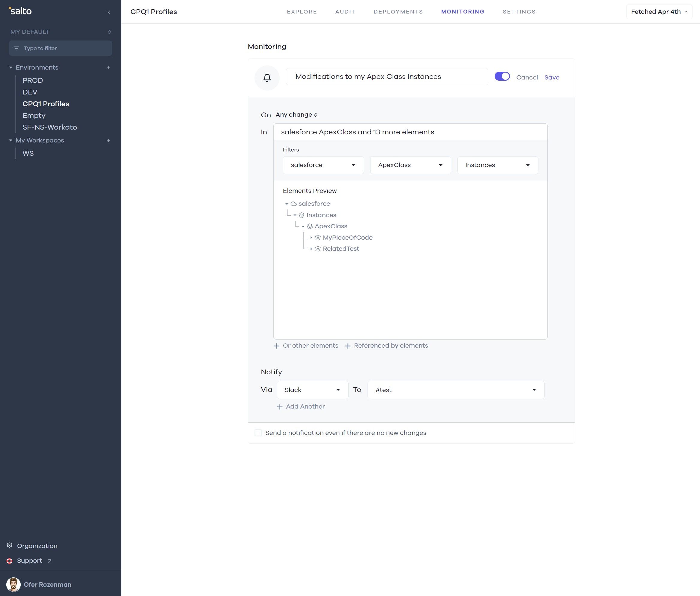The width and height of the screenshot is (700, 596).
Task: Open the Fetched Apr 4th dropdown
Action: (659, 12)
